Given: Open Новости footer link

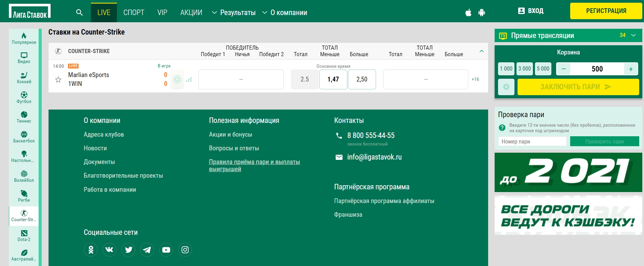Looking at the screenshot, I should [x=95, y=148].
